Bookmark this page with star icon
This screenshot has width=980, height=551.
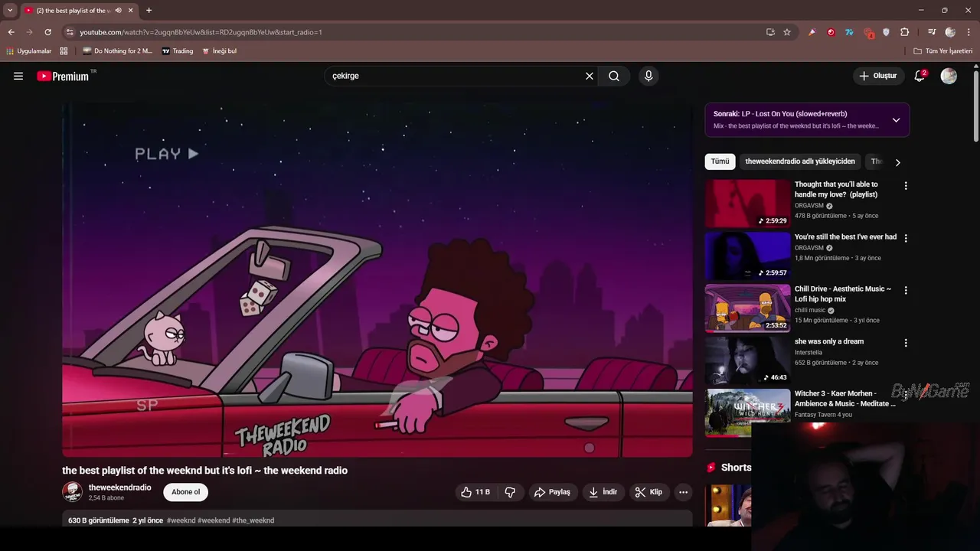[786, 32]
